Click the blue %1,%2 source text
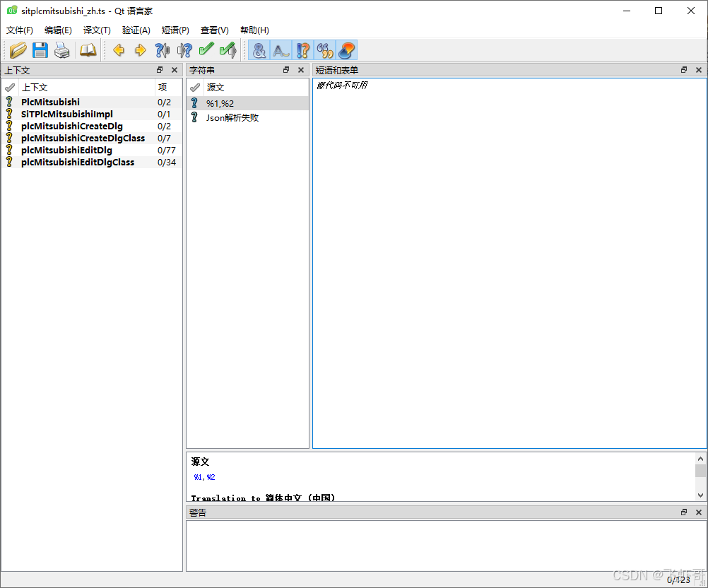This screenshot has height=588, width=708. (x=204, y=477)
